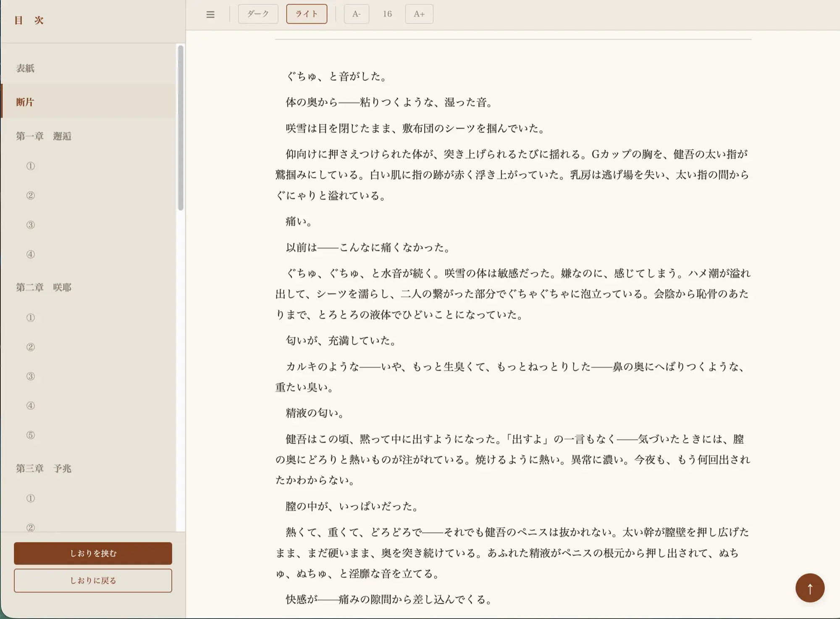Open chapter 第三章 予兆
Screen dimensions: 840x619
click(x=44, y=468)
